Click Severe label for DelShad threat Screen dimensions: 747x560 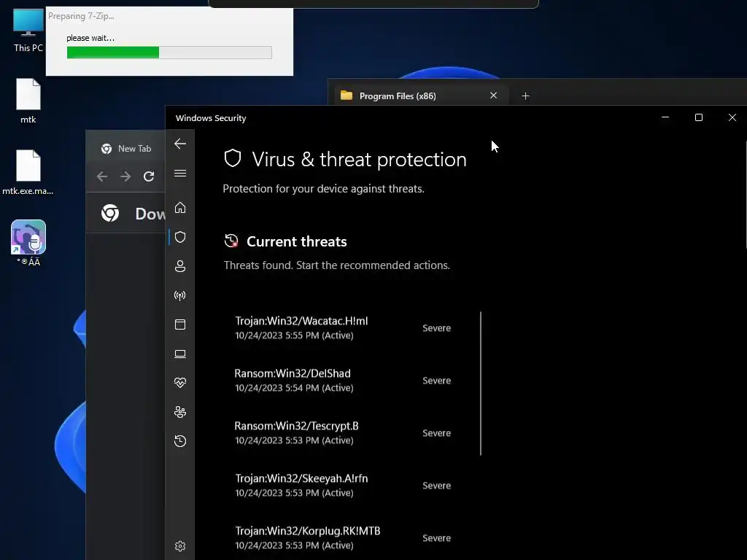click(436, 381)
